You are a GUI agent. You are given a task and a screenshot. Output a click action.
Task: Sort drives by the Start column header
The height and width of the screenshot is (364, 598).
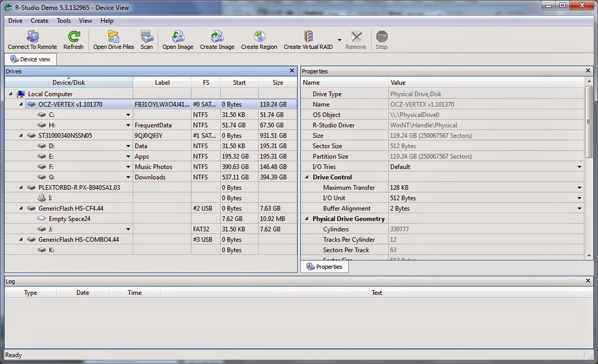(x=239, y=82)
